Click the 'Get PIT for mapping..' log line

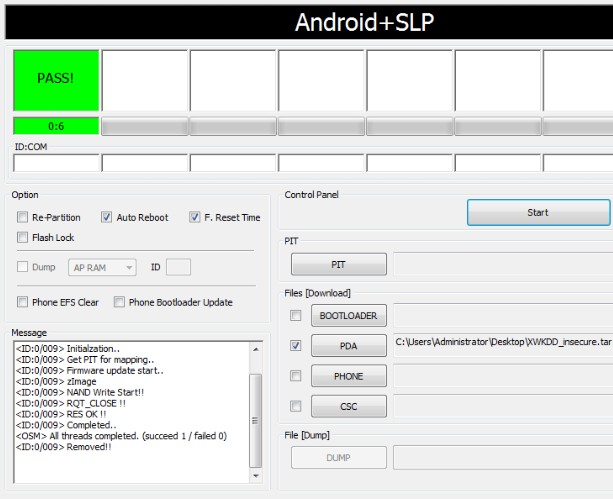click(x=85, y=359)
